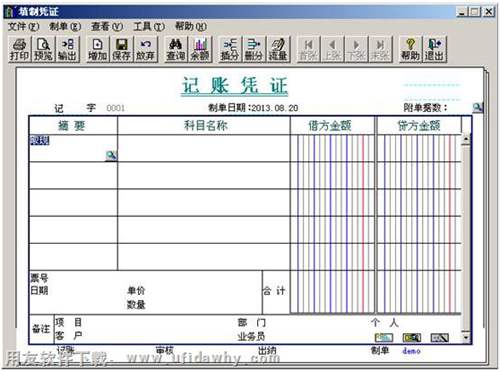Screen dimensions: 500x371
Task: Click the 合计 label
Action: pyautogui.click(x=274, y=291)
